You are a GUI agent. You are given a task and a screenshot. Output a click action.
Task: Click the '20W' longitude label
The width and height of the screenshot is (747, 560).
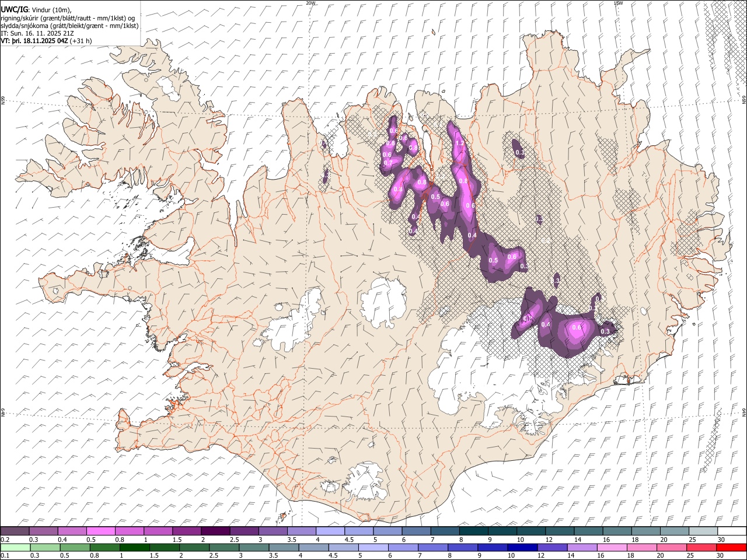coord(310,3)
